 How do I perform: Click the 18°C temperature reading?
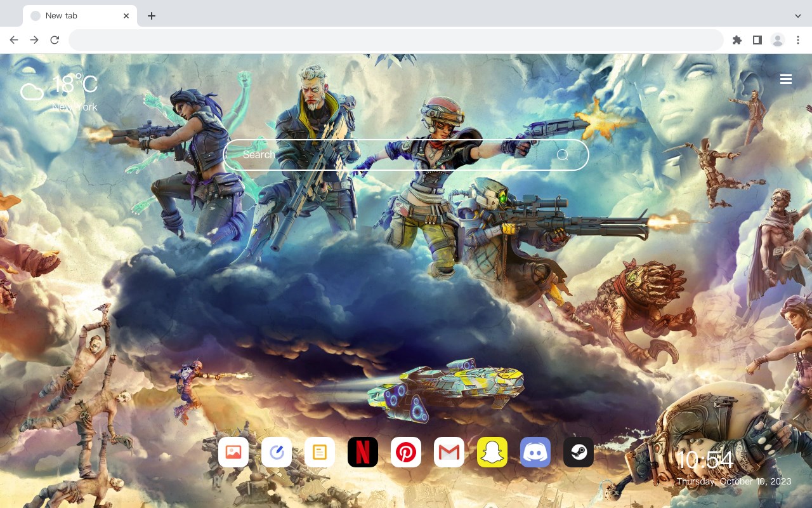click(75, 84)
